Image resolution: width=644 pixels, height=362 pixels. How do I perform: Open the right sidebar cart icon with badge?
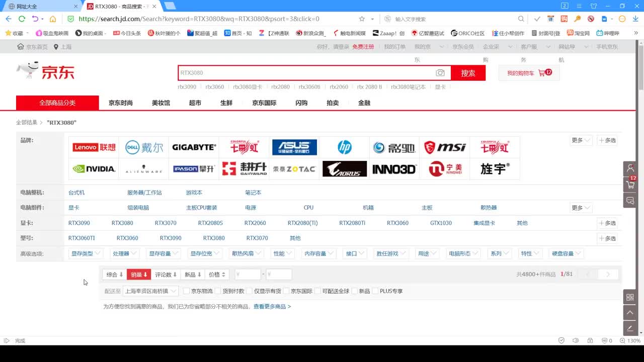(x=630, y=184)
